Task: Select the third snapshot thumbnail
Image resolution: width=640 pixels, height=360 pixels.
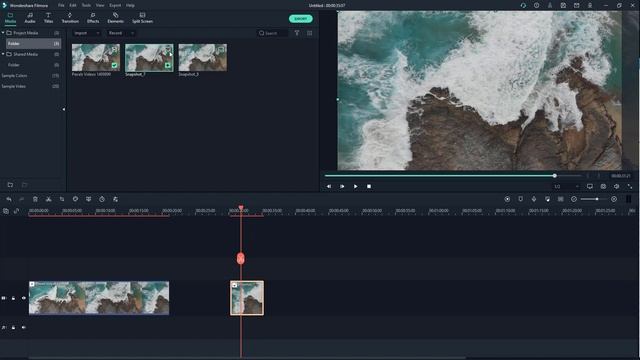Action: pyautogui.click(x=202, y=58)
